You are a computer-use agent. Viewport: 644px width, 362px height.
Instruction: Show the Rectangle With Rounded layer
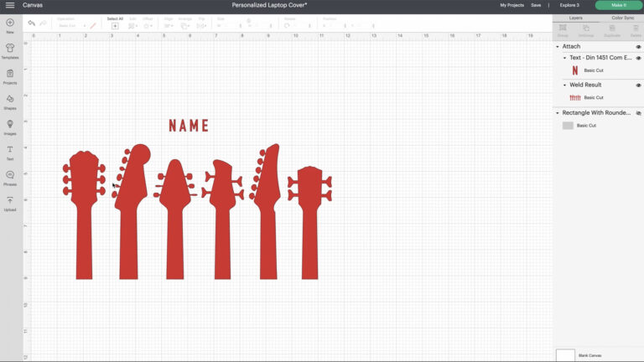point(638,113)
